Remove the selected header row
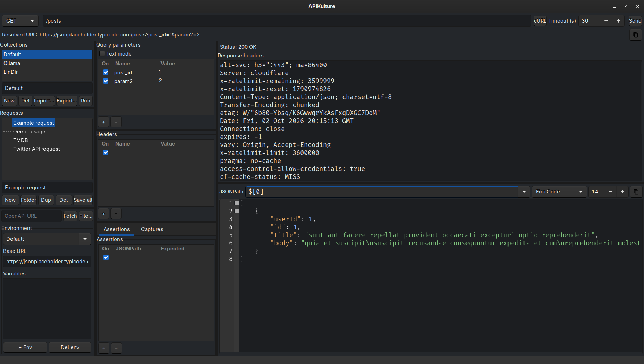The image size is (644, 364). pos(116,214)
